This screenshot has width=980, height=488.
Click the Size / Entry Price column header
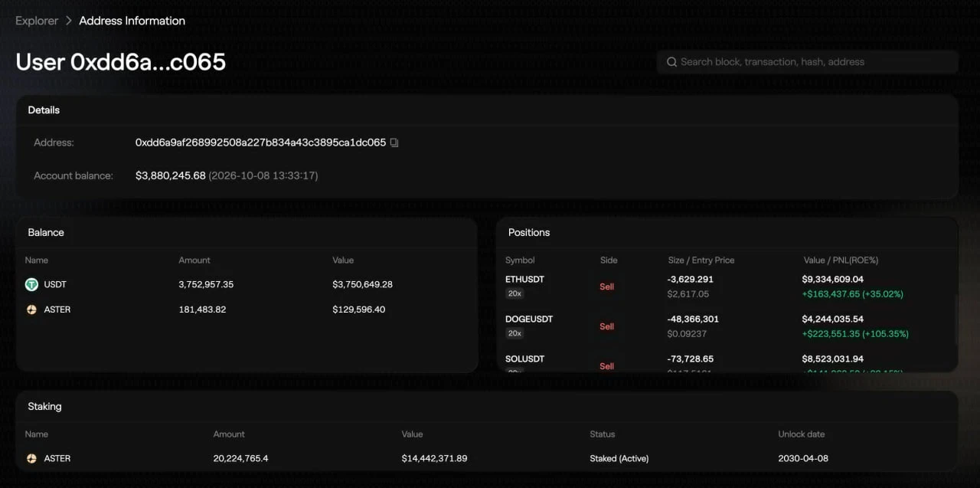pos(701,260)
